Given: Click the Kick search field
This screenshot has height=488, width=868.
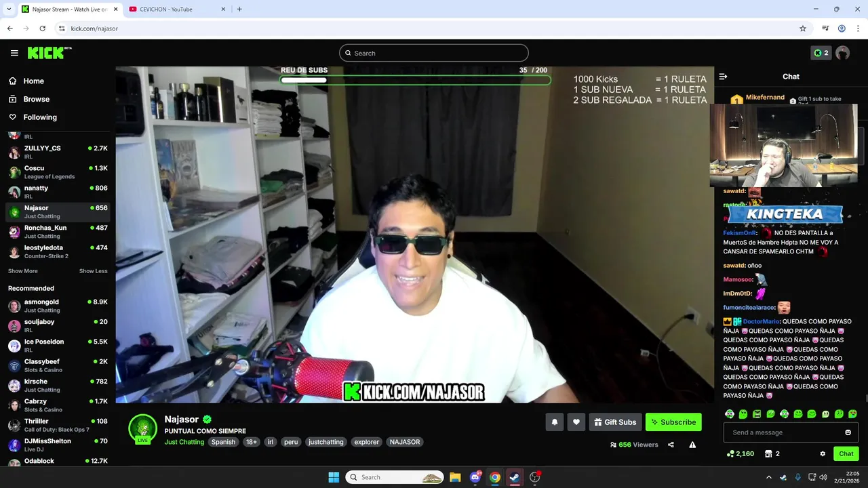Looking at the screenshot, I should (x=434, y=53).
